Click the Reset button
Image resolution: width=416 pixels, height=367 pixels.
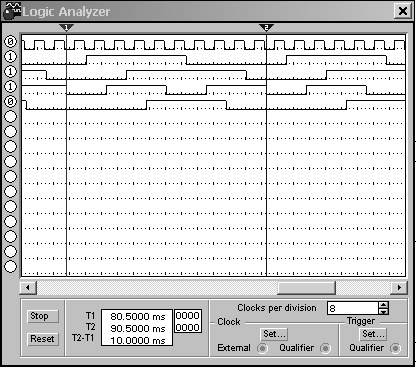point(43,339)
